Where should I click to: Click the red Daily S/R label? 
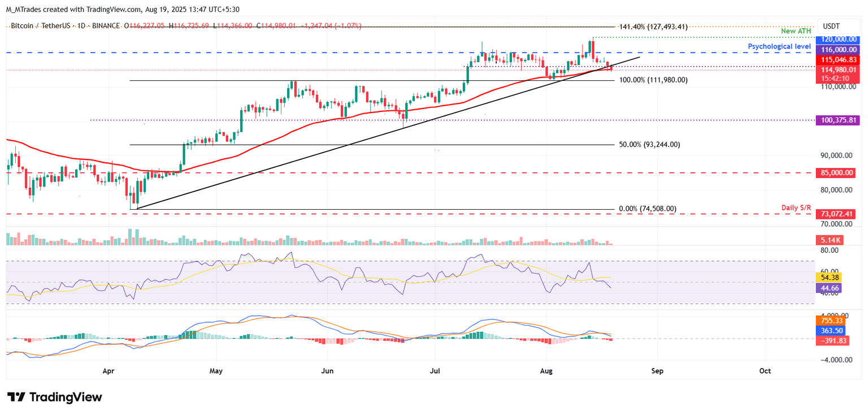(x=797, y=207)
